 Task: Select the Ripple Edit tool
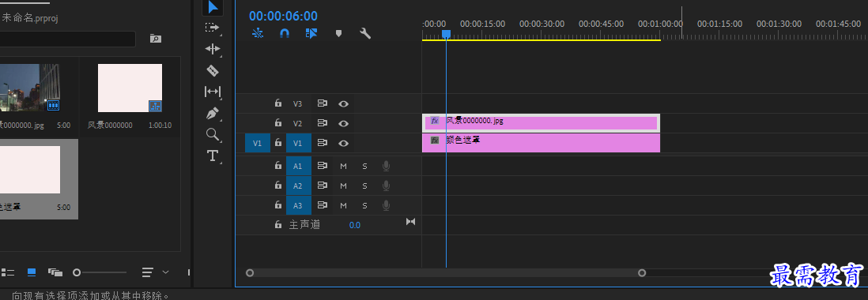(x=213, y=49)
